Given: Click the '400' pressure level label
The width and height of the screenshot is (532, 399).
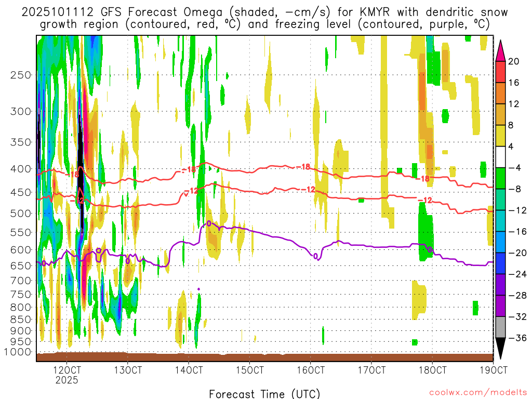Looking at the screenshot, I should tap(21, 169).
